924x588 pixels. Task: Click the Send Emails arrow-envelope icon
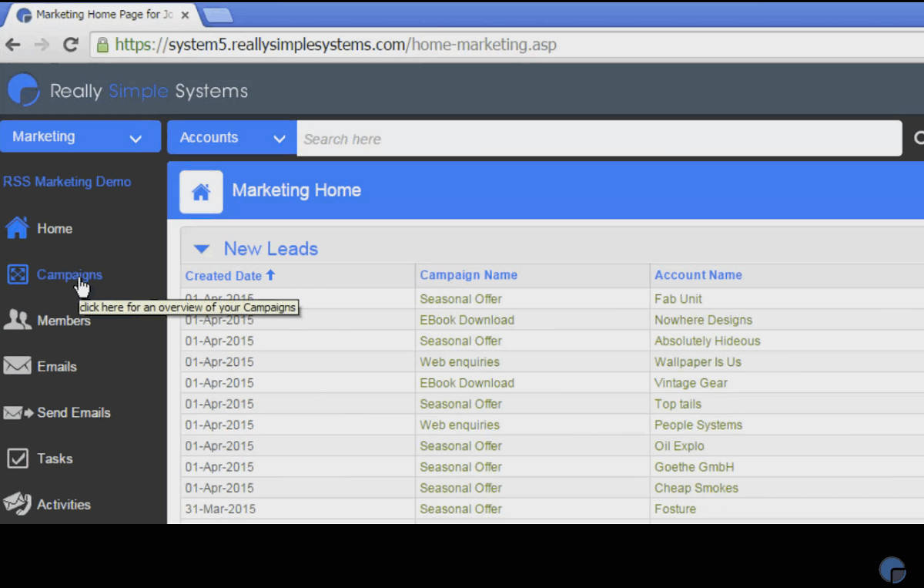point(18,413)
